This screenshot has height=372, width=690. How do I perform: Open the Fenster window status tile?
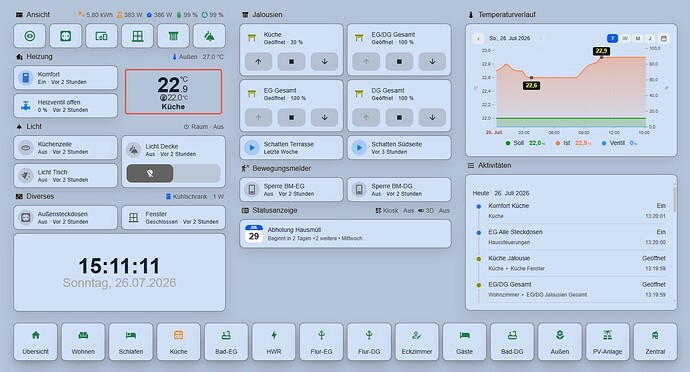point(173,217)
